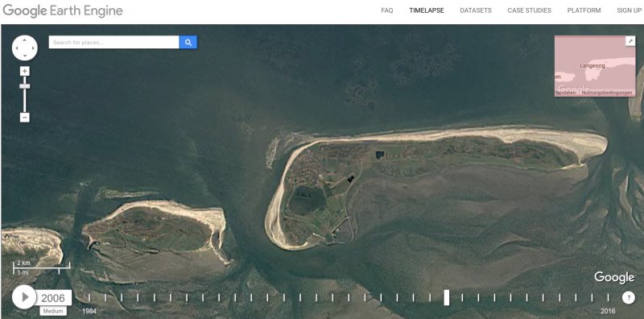Pan the map up with the arrow

pos(25,40)
